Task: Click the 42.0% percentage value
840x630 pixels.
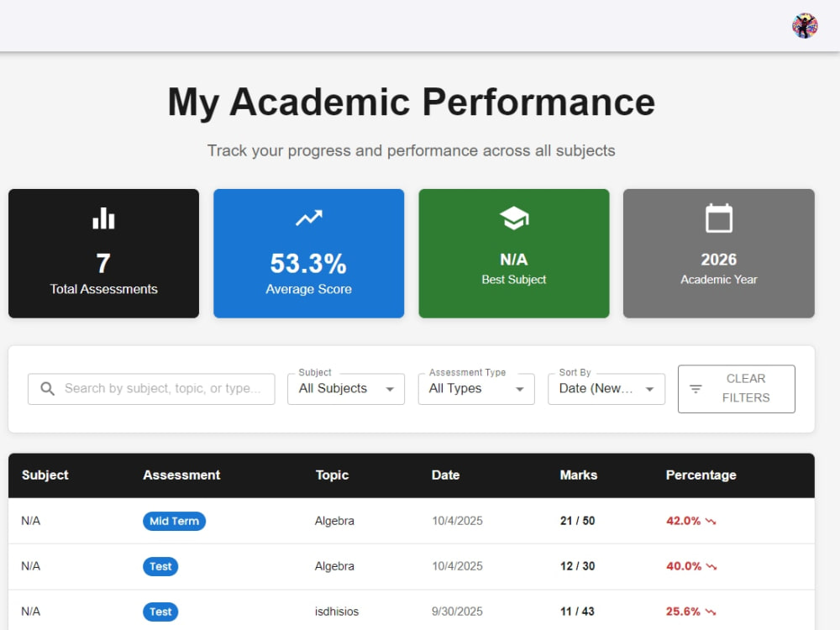Action: [x=683, y=522]
